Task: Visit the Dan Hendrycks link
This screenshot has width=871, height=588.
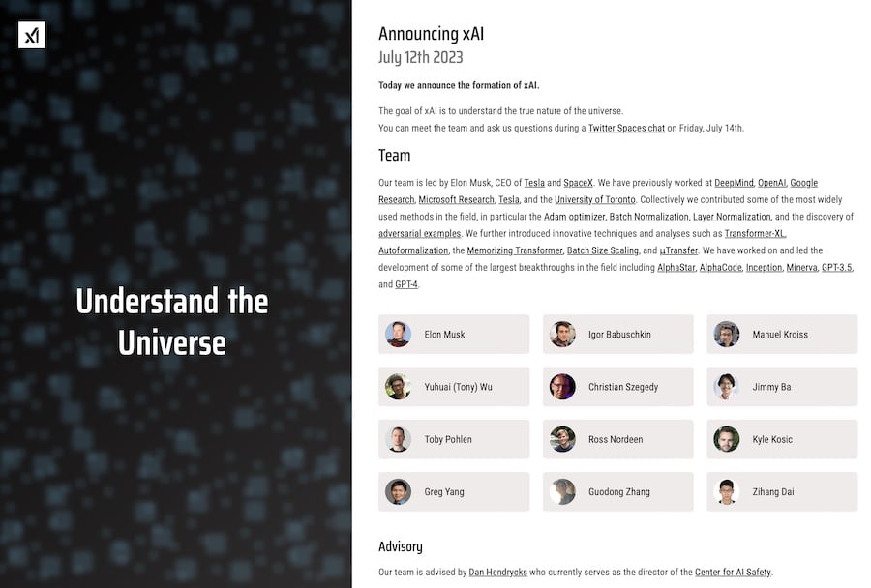Action: 497,572
